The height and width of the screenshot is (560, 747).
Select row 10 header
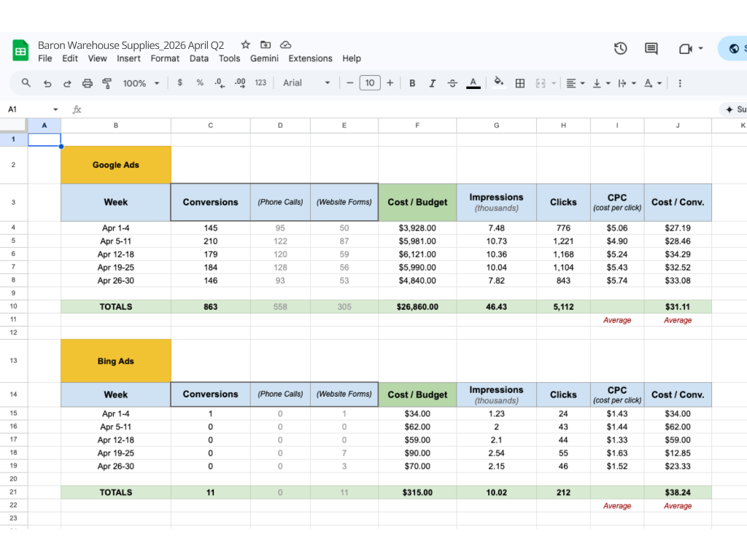coord(13,307)
